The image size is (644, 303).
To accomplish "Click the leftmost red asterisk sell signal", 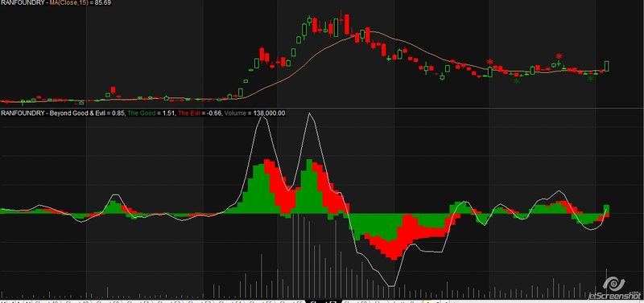I will [489, 63].
